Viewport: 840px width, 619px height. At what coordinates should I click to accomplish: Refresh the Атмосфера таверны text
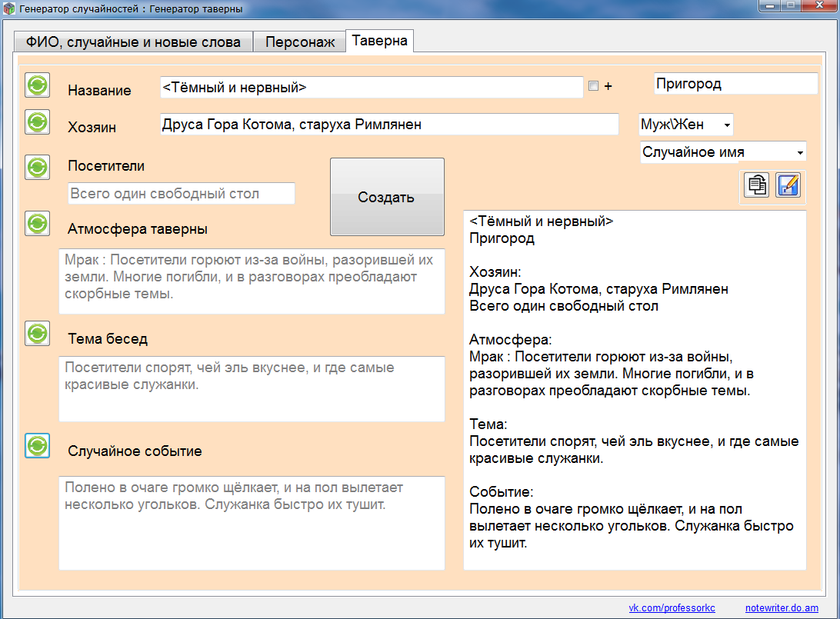(37, 224)
